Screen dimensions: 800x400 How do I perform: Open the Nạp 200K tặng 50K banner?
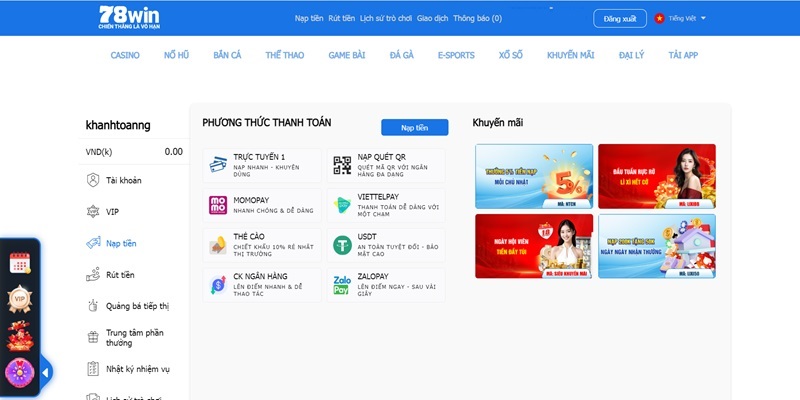click(657, 246)
